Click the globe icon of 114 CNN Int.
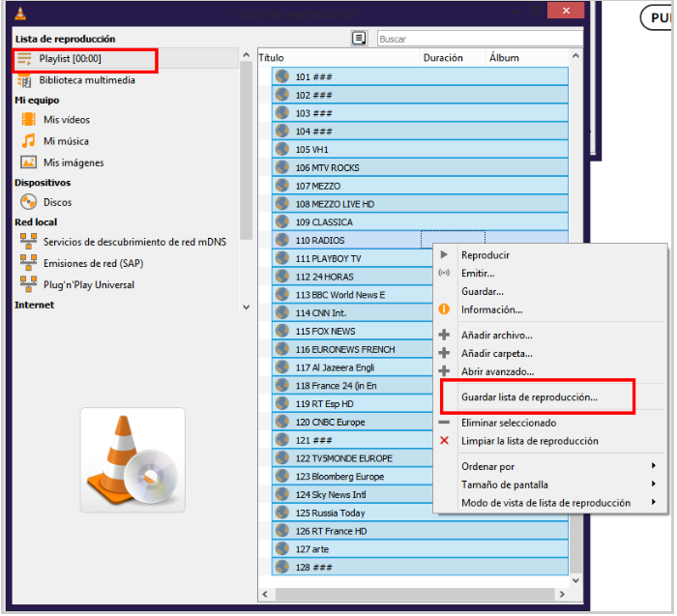The image size is (677, 616). tap(282, 312)
